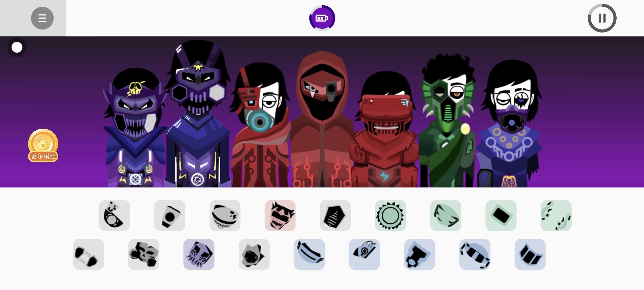
Task: Select the pink monster face sound icon
Action: (280, 215)
